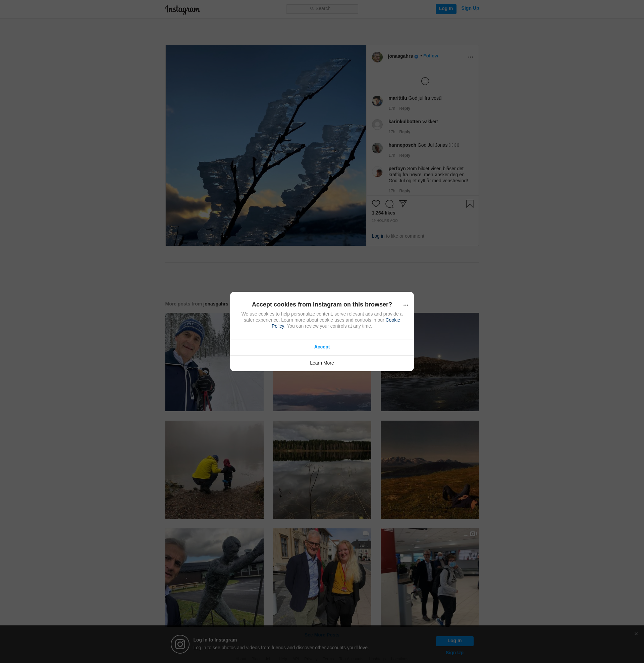Click the Search input field

click(x=322, y=9)
